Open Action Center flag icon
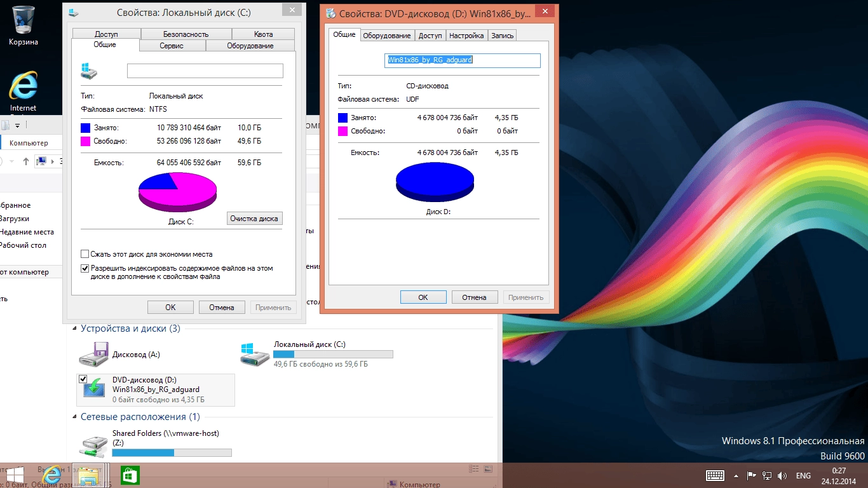The image size is (868, 488). pyautogui.click(x=752, y=475)
